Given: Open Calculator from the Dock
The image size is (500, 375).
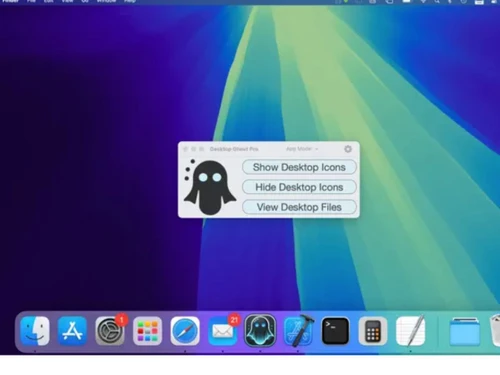Looking at the screenshot, I should [373, 331].
